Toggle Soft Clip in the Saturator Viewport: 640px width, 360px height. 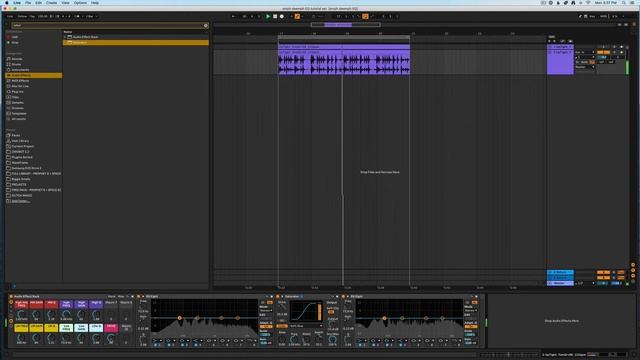(331, 312)
